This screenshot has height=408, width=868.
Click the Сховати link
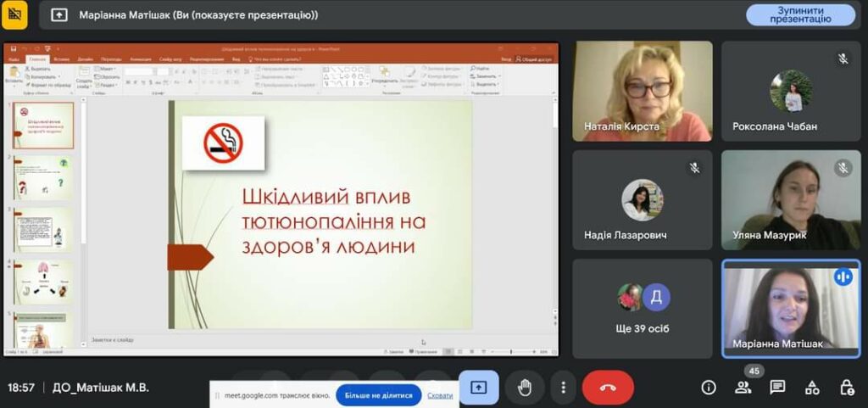[x=440, y=395]
